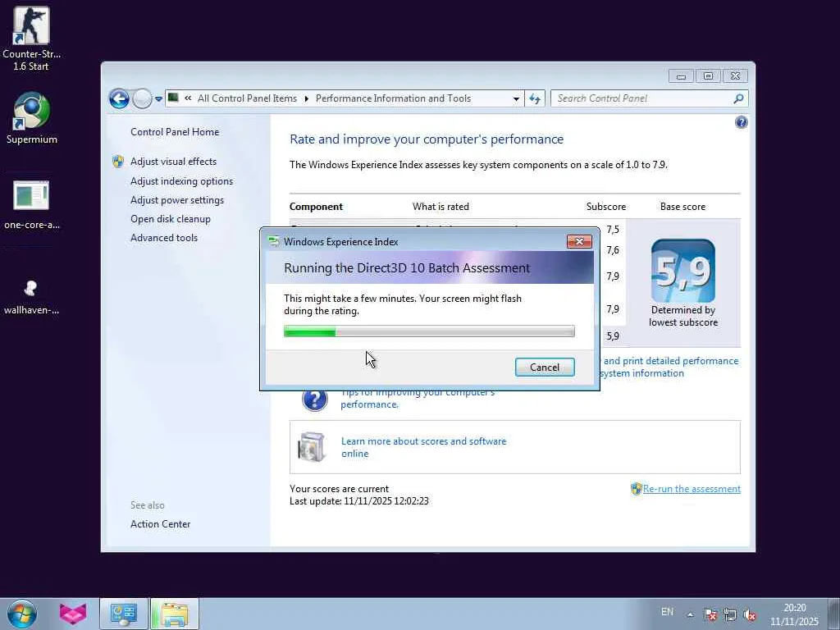This screenshot has height=630, width=840.
Task: Open the recent pages dropdown arrow
Action: [158, 99]
